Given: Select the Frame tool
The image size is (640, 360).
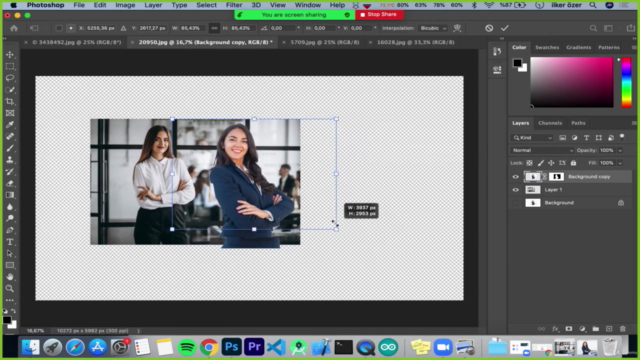Looking at the screenshot, I should (x=10, y=113).
